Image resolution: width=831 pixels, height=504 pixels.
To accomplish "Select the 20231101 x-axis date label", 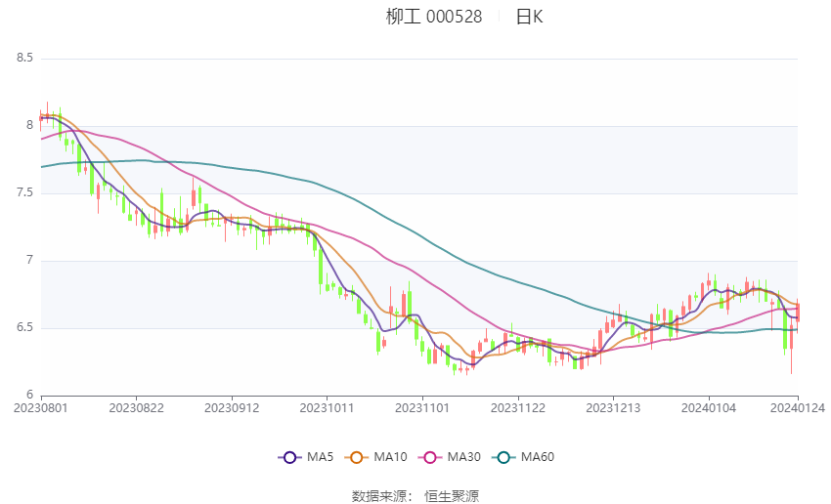I will pyautogui.click(x=422, y=408).
